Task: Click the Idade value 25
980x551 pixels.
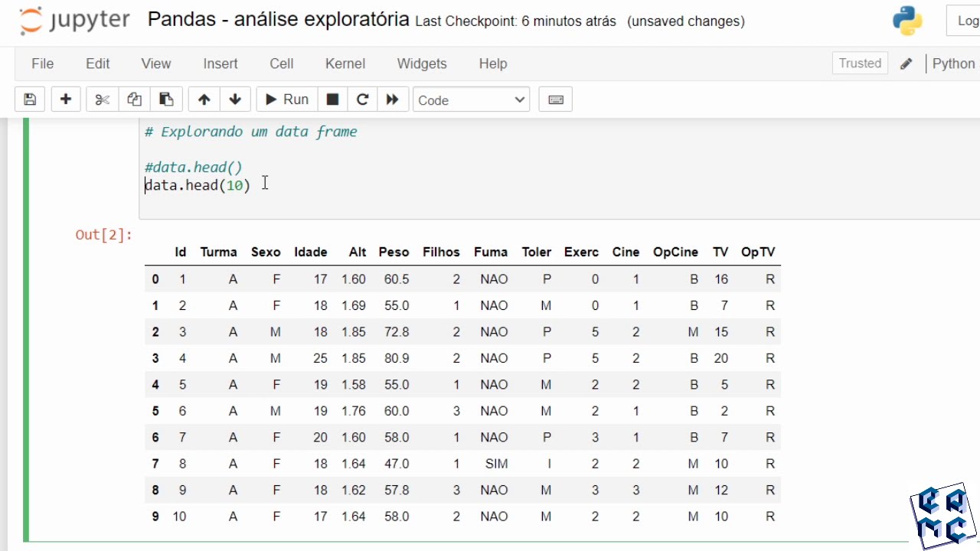Action: coord(320,358)
